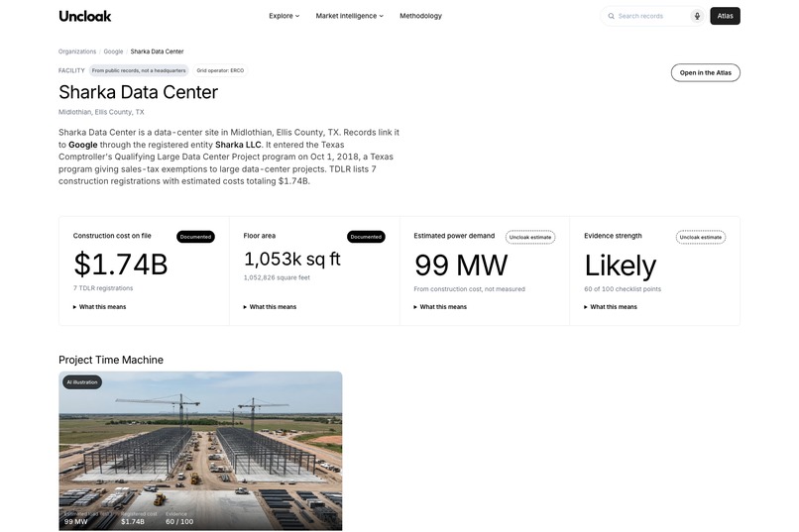This screenshot has height=532, width=799.
Task: Expand 'What this means' under Construction cost
Action: [x=99, y=307]
